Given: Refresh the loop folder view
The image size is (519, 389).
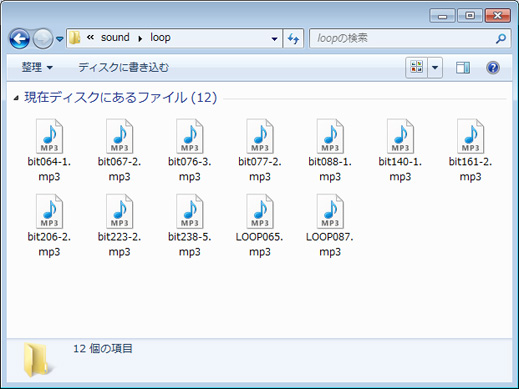Looking at the screenshot, I should click(x=293, y=39).
